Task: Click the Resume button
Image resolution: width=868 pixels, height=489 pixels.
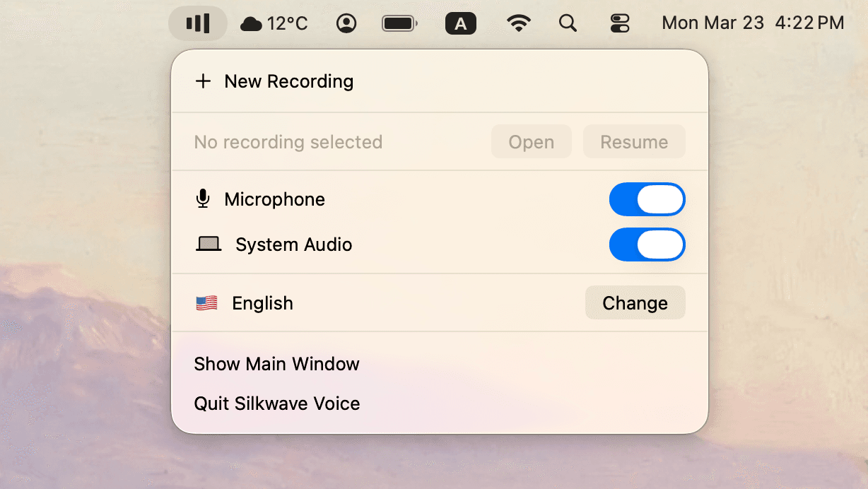Action: tap(633, 141)
